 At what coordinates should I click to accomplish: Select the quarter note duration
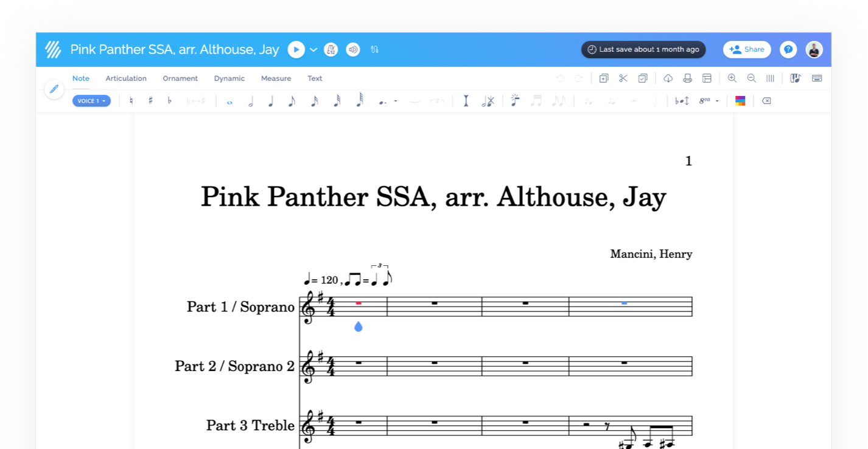(x=271, y=102)
